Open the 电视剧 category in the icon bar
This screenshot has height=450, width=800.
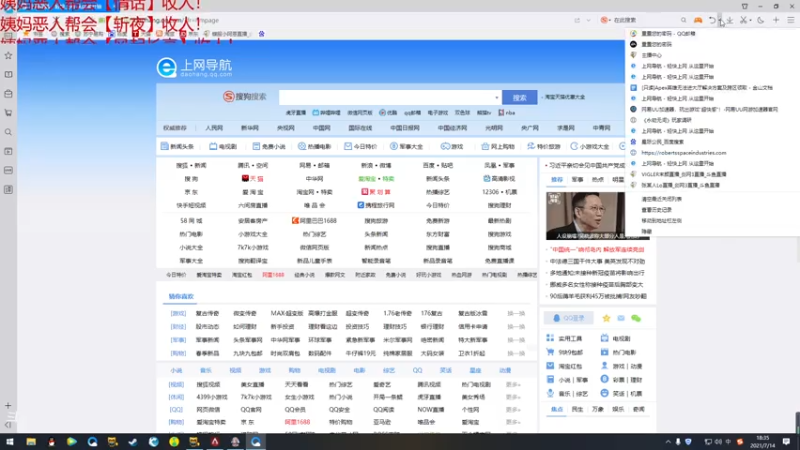[x=223, y=146]
